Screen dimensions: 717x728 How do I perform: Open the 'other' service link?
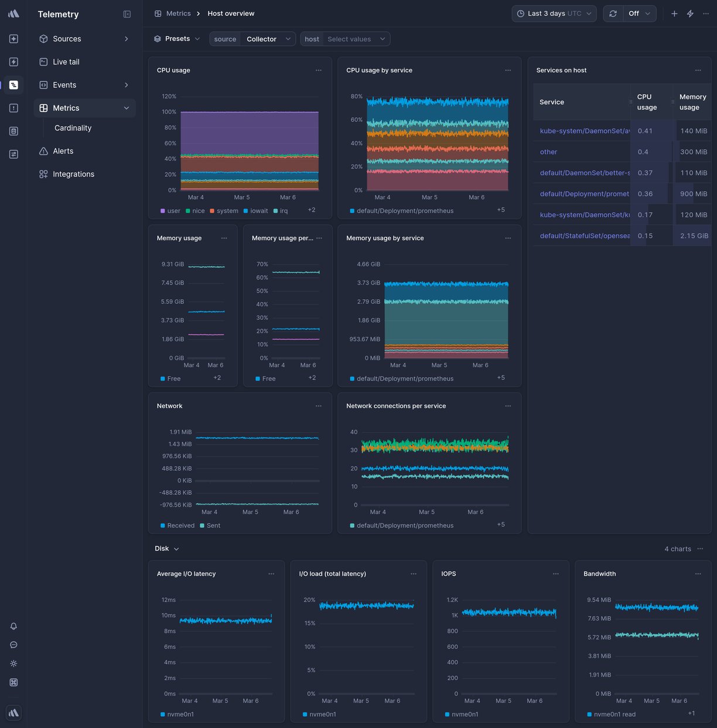[x=548, y=152]
